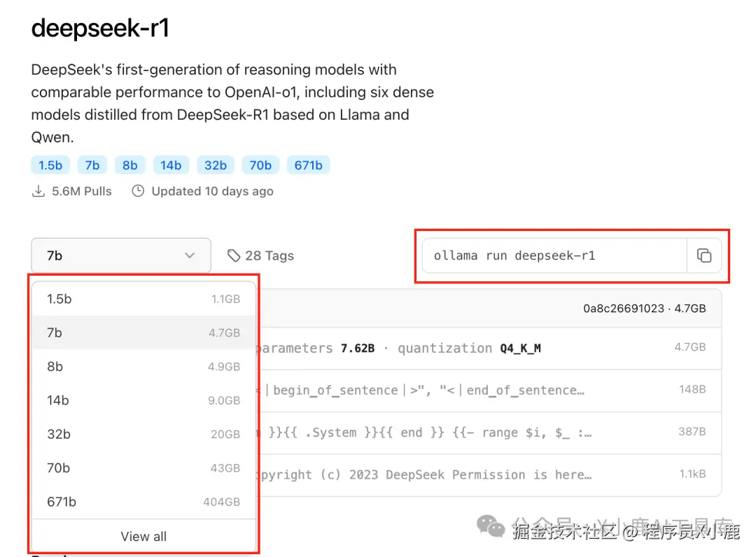This screenshot has width=756, height=557.
Task: Click the 148B size value
Action: point(692,389)
